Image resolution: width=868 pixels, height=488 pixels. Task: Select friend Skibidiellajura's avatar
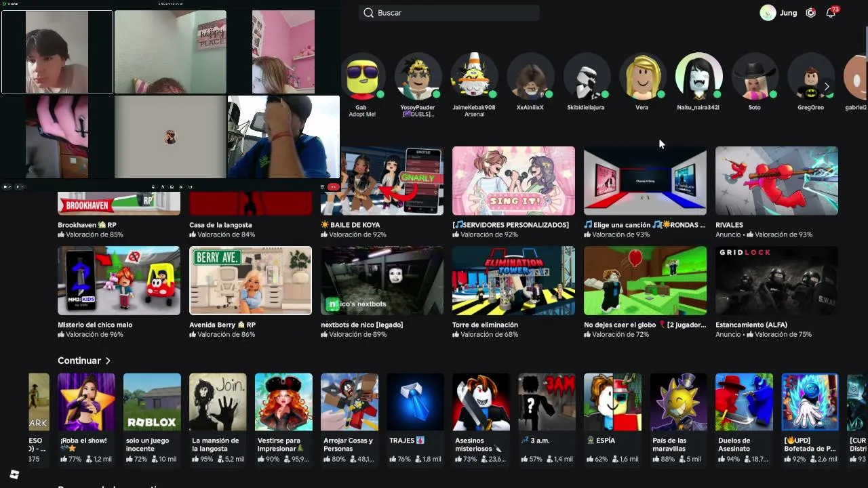[x=586, y=76]
